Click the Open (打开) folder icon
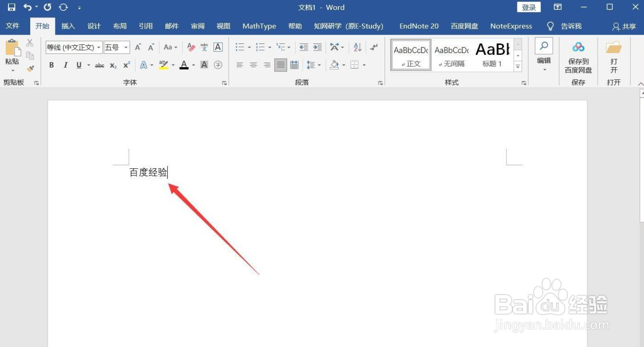 614,47
